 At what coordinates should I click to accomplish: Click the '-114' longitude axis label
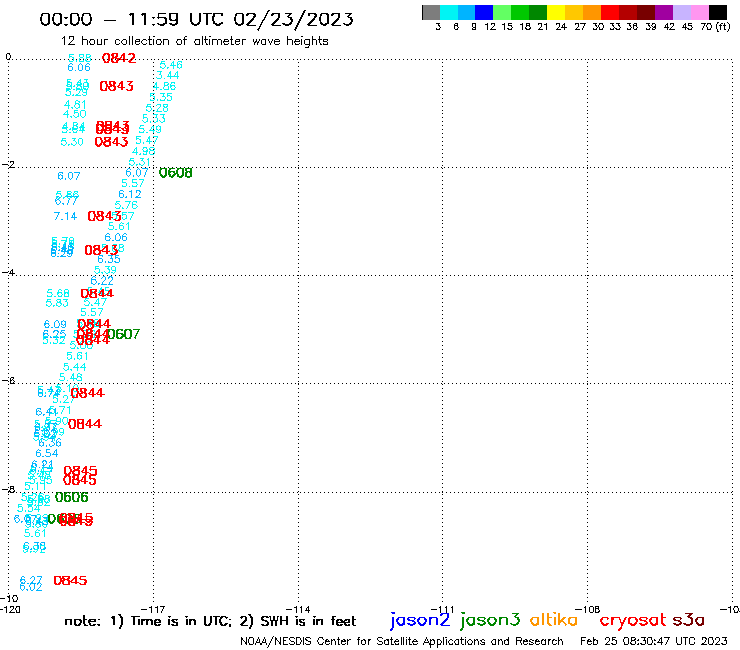(298, 609)
